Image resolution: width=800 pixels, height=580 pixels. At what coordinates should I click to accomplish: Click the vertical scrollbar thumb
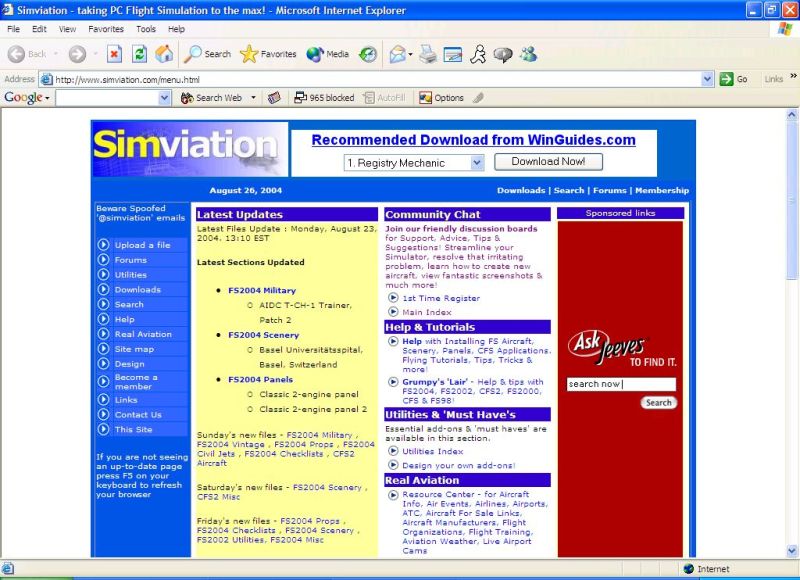(x=792, y=200)
